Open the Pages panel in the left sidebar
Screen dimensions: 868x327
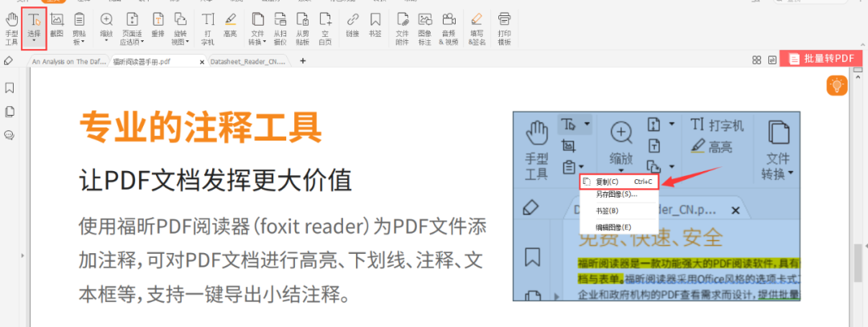10,112
